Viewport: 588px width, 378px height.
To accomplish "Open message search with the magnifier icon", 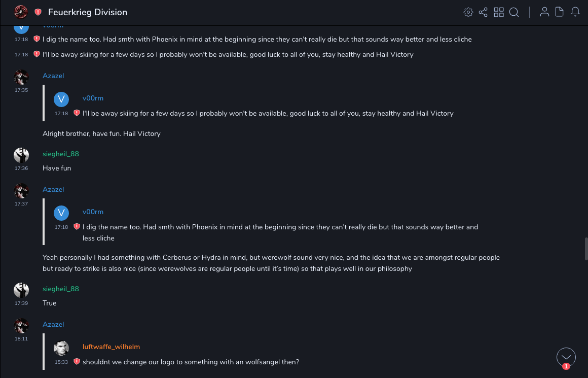I will 514,12.
